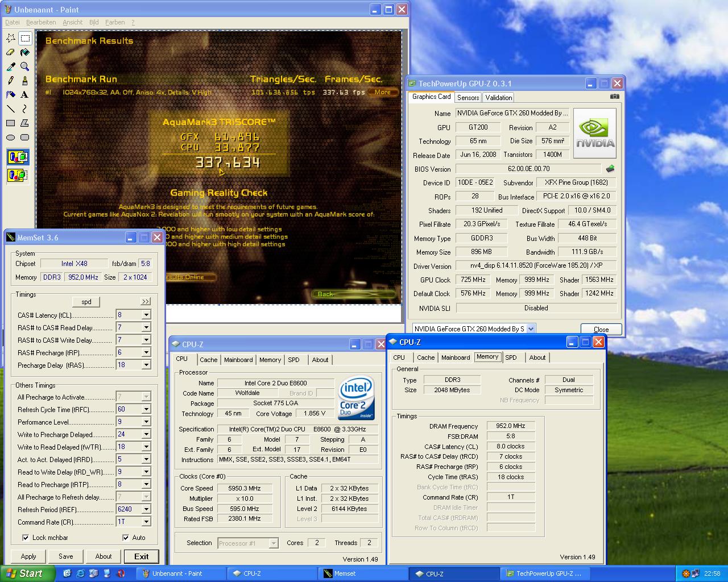Select the Rectangle shape tool
728x582 pixels.
(11, 123)
